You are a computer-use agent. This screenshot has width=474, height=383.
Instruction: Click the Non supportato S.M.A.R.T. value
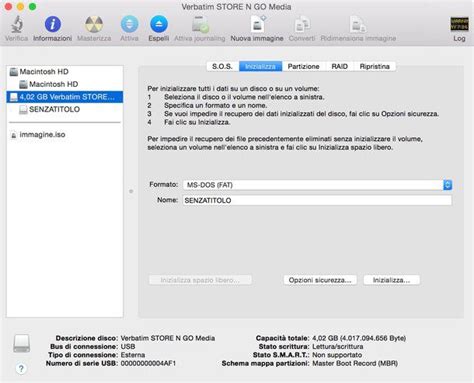tap(337, 355)
